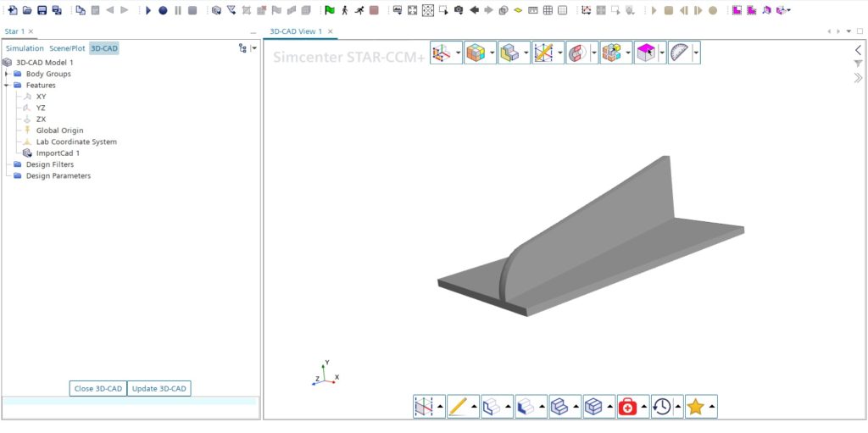Click the camera screenshot icon in toolbar

(459, 10)
